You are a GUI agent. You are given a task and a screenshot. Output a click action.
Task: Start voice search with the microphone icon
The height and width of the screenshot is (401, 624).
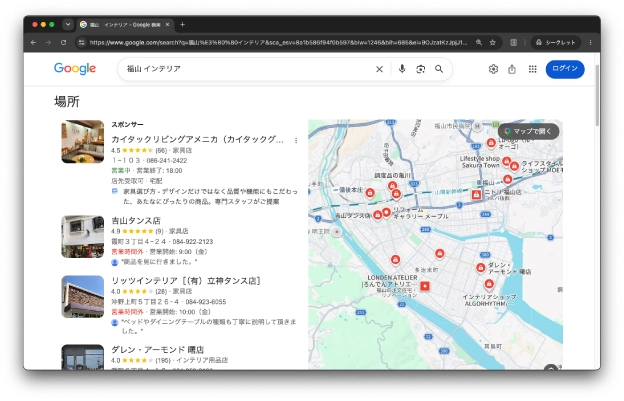pos(402,69)
